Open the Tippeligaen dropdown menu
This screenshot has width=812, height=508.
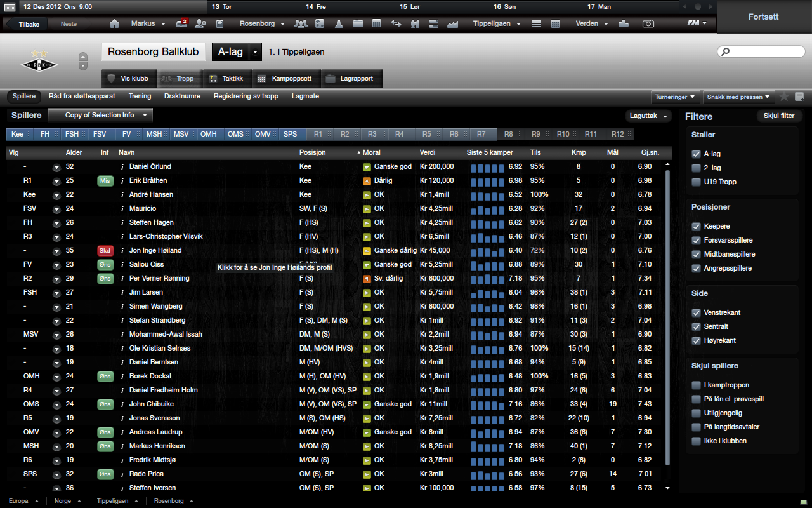click(497, 23)
